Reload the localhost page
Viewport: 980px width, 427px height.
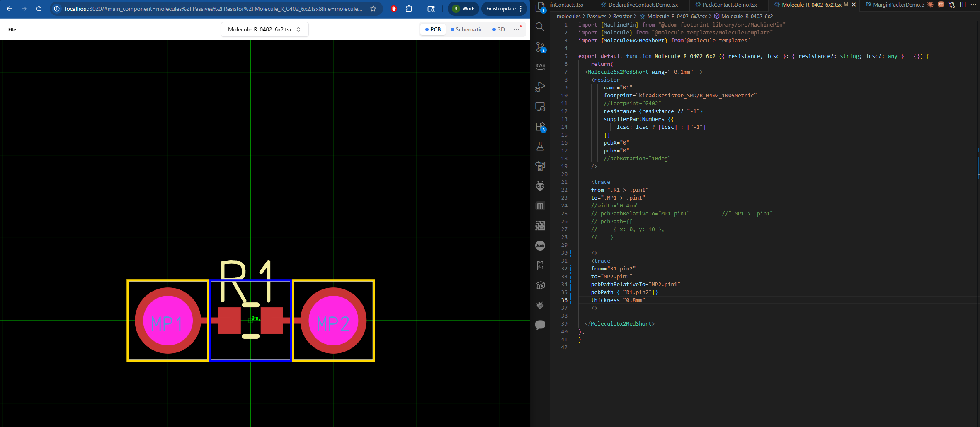click(39, 9)
